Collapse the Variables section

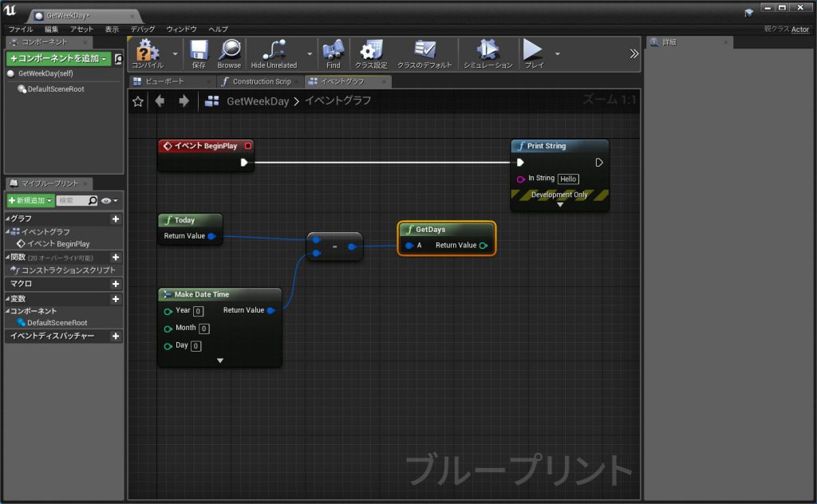click(x=8, y=299)
